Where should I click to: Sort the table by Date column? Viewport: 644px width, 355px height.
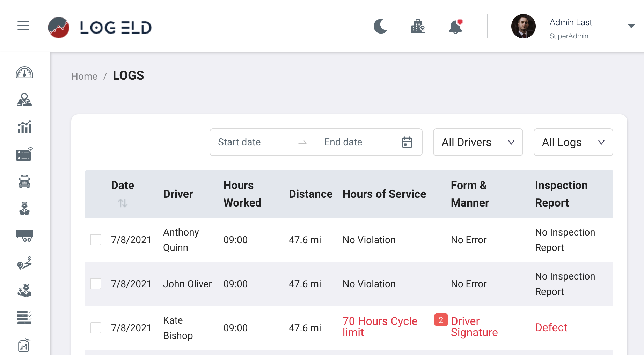pyautogui.click(x=123, y=203)
